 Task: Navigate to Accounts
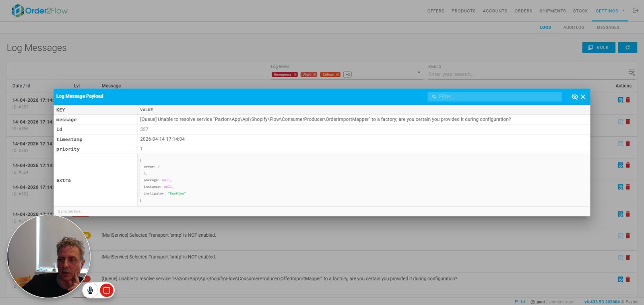click(495, 11)
